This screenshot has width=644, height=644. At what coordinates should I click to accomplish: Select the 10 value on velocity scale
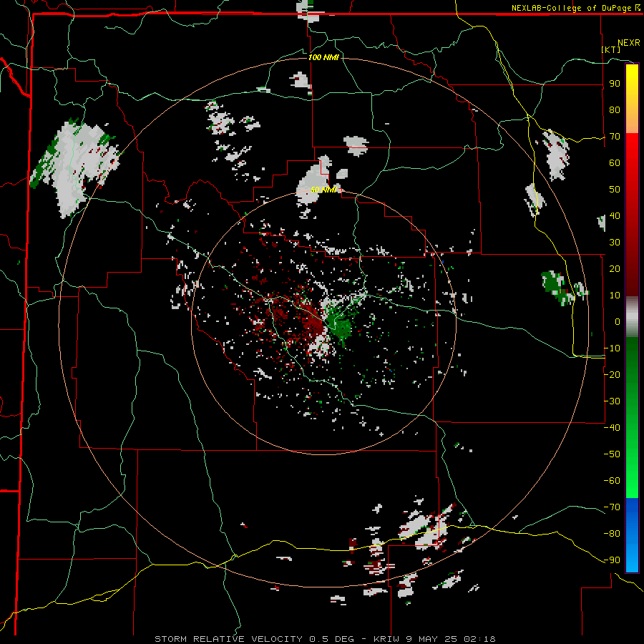[615, 296]
